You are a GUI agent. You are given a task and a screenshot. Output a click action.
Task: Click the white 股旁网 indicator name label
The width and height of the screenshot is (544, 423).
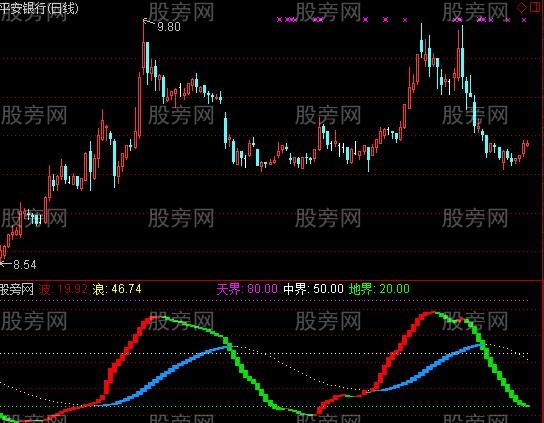[17, 289]
